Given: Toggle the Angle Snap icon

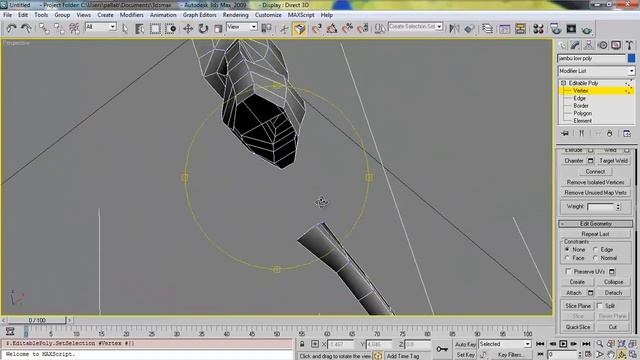Looking at the screenshot, I should pyautogui.click(x=331, y=28).
